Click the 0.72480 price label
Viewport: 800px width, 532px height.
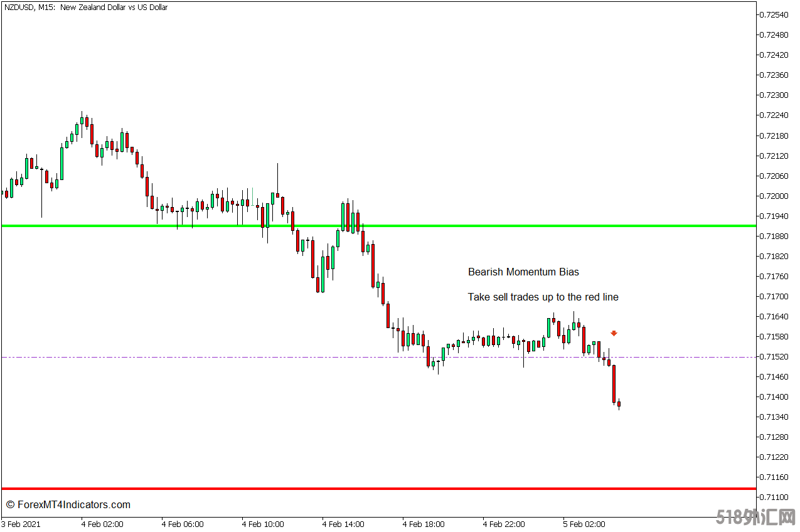pyautogui.click(x=773, y=35)
